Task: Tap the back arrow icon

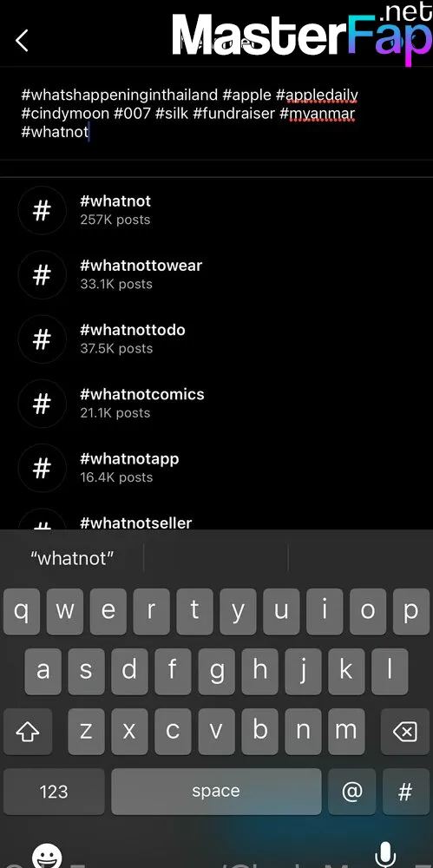Action: click(22, 41)
